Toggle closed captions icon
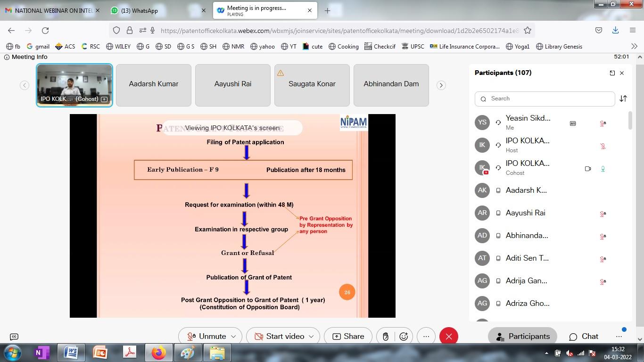 [x=14, y=337]
